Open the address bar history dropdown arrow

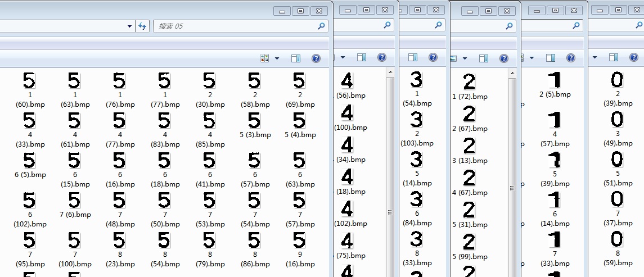(130, 26)
